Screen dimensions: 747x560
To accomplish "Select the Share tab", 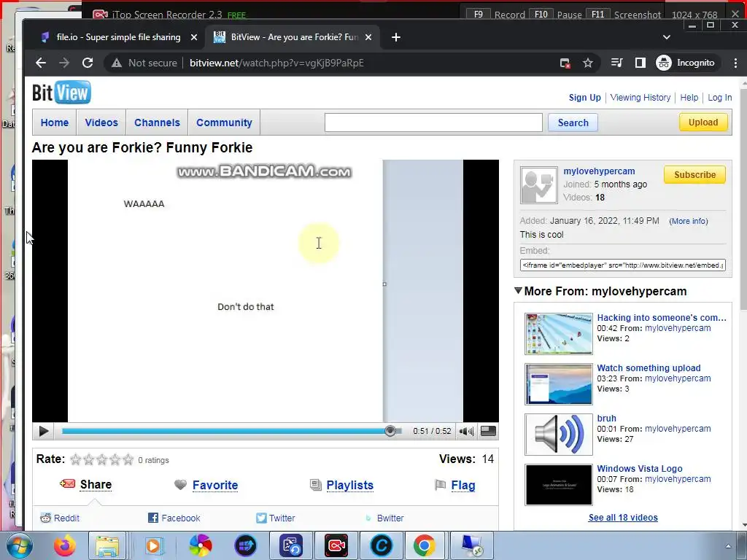I will (x=96, y=484).
